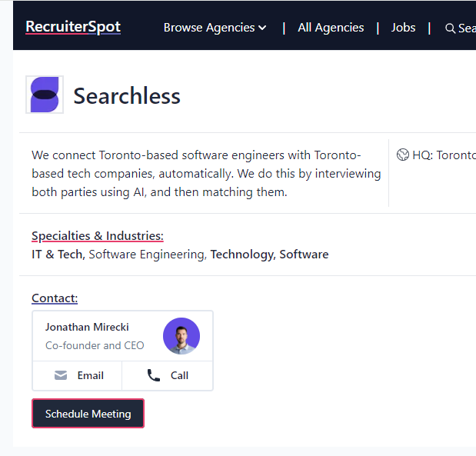Go to RecruiterSpot home logo link
Viewport: 476px width, 456px height.
click(x=73, y=27)
